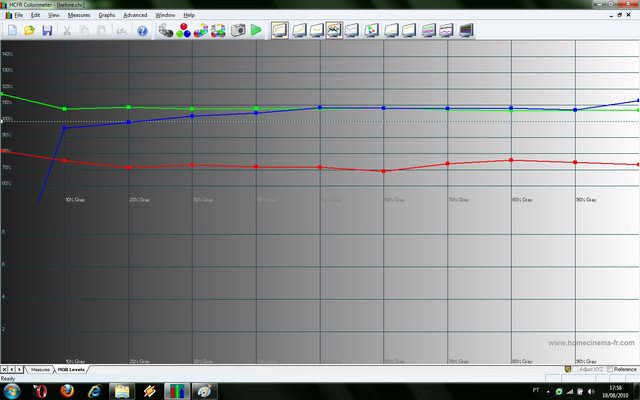640x400 pixels.
Task: Open the Measures menu
Action: tap(79, 15)
